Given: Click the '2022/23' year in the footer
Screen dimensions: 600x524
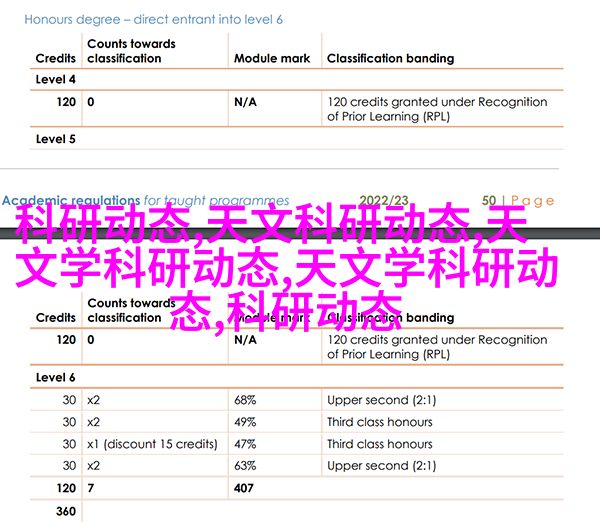Looking at the screenshot, I should pyautogui.click(x=384, y=200).
